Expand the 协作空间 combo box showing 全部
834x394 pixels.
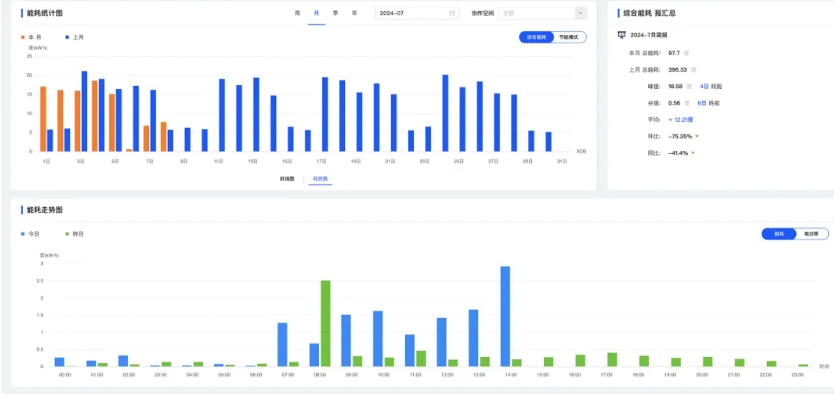[543, 13]
